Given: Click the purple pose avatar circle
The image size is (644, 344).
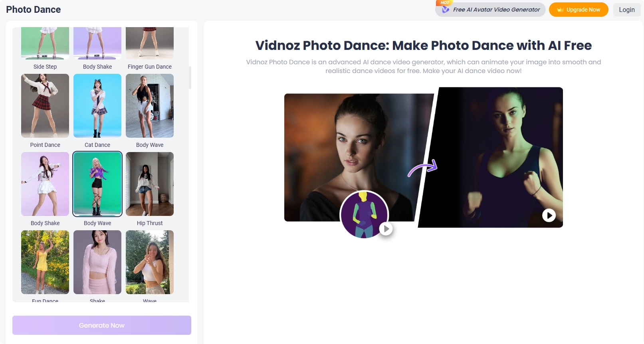Looking at the screenshot, I should pos(364,215).
